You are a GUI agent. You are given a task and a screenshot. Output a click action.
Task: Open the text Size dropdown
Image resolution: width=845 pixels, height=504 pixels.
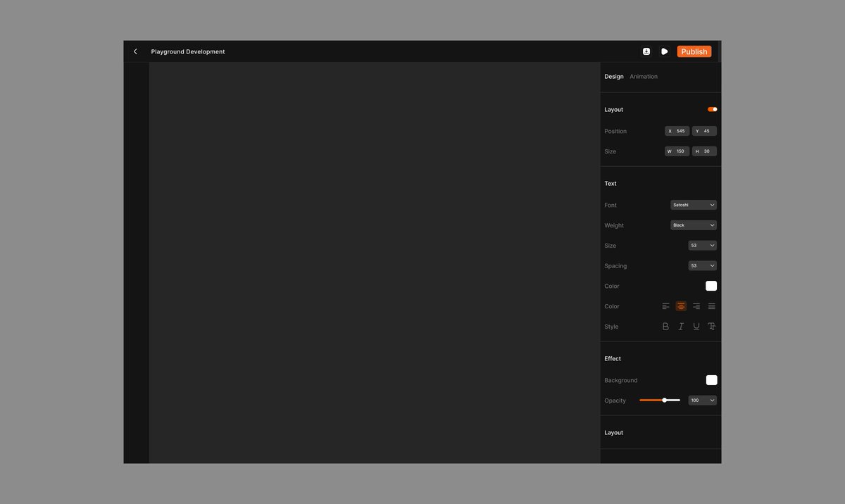pos(703,246)
